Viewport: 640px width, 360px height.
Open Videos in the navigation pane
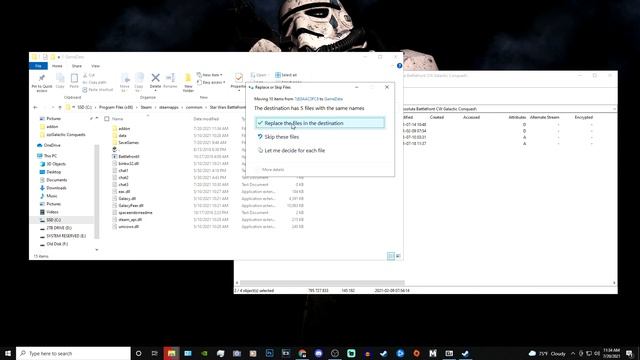coord(52,212)
